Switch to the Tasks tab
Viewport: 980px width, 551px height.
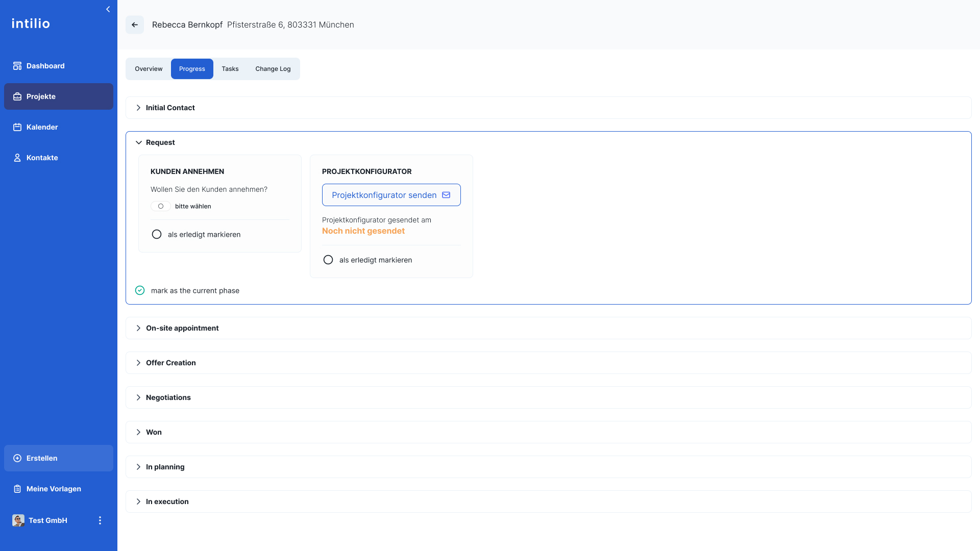(x=230, y=69)
